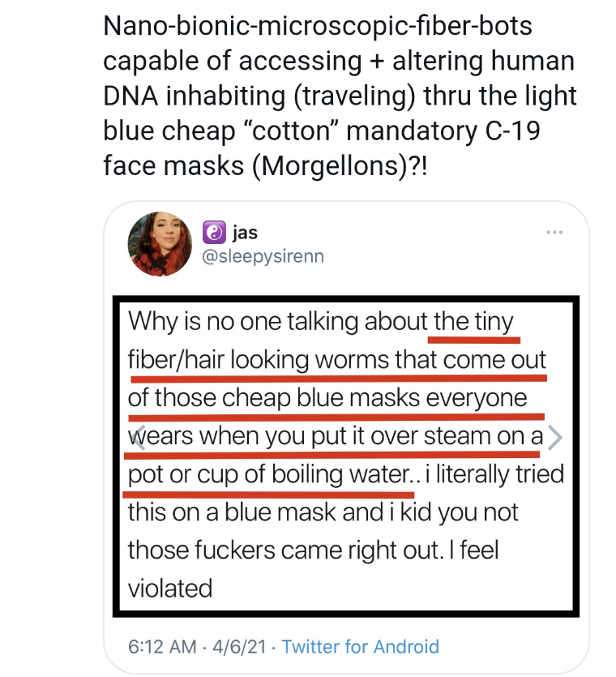This screenshot has height=677, width=616.
Task: Click the "Nano-bionic-microscopic-fiber-bots" heading text
Action: coord(318,27)
